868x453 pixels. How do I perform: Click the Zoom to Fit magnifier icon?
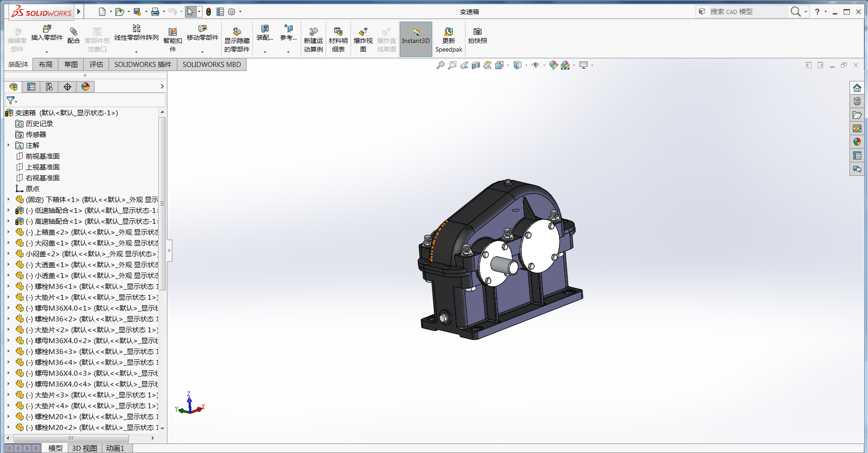tap(440, 66)
